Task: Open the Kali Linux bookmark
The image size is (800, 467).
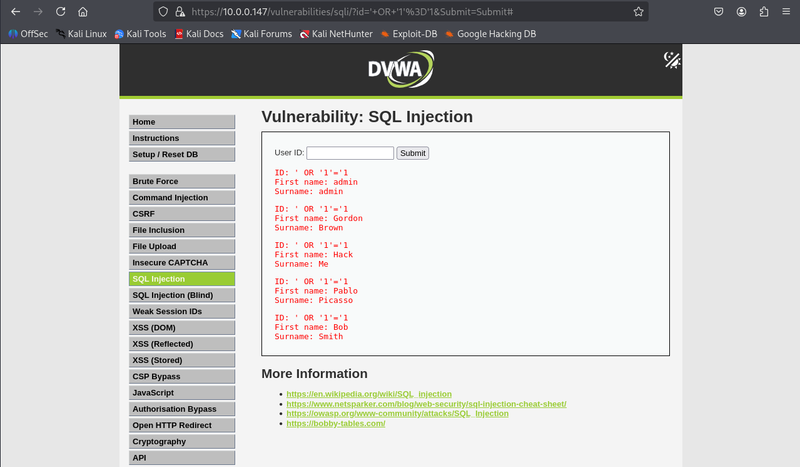Action: point(81,34)
